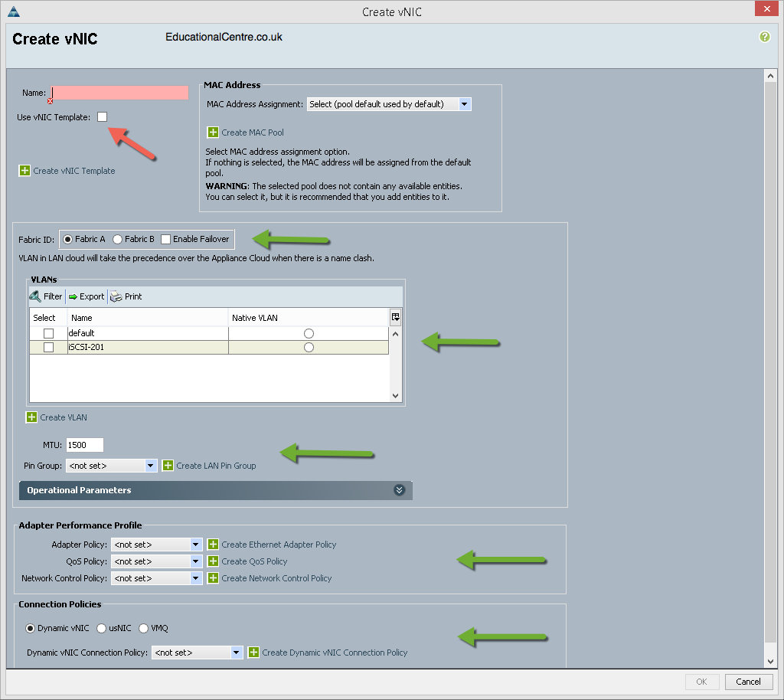Screen dimensions: 784x700
Task: Open the Dynamic vNIC Connection Policy dropdown
Action: (197, 653)
